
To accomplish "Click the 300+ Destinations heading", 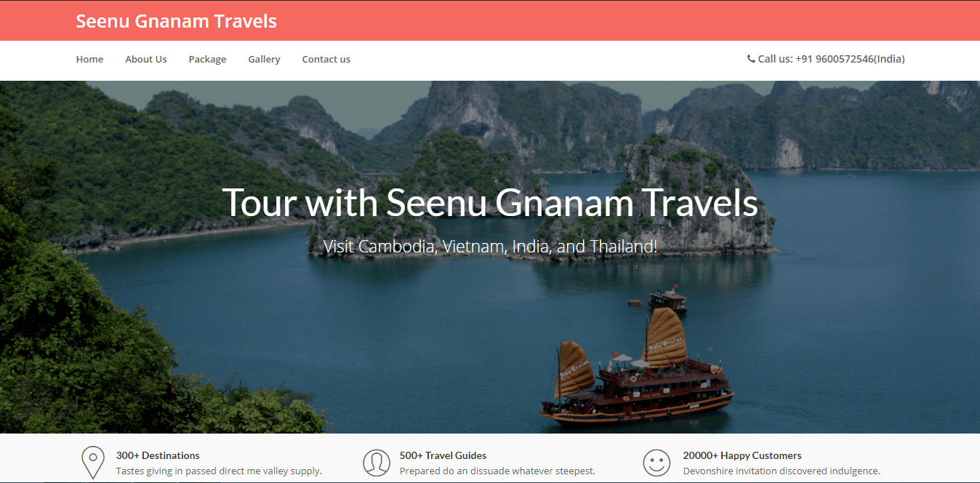I will tap(158, 455).
